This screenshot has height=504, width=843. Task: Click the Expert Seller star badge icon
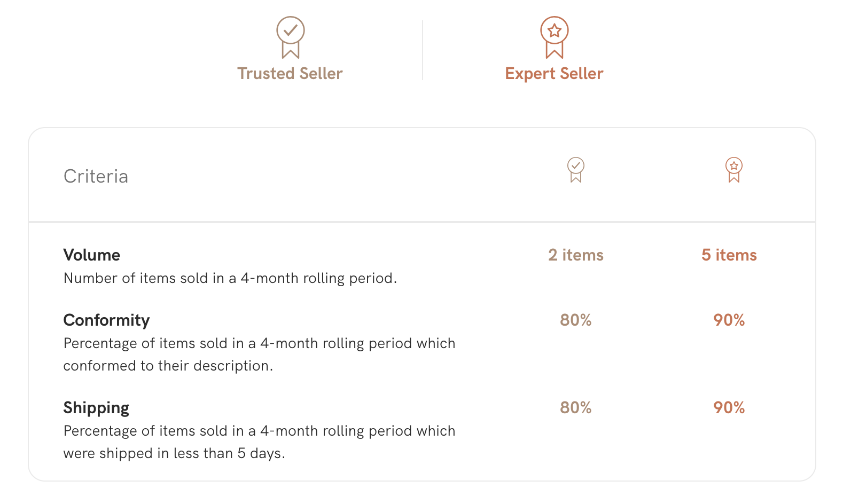pos(554,37)
